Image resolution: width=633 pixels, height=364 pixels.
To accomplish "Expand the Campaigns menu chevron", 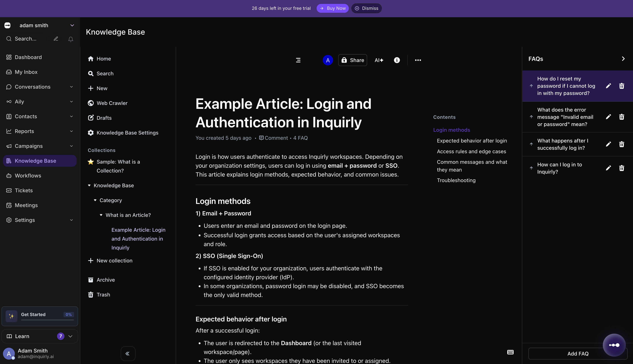I will [71, 146].
